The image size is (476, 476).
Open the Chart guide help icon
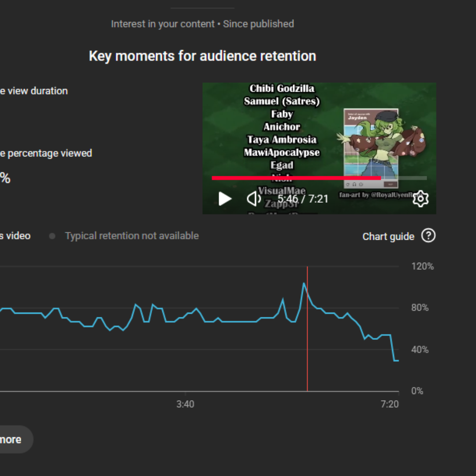click(x=428, y=236)
